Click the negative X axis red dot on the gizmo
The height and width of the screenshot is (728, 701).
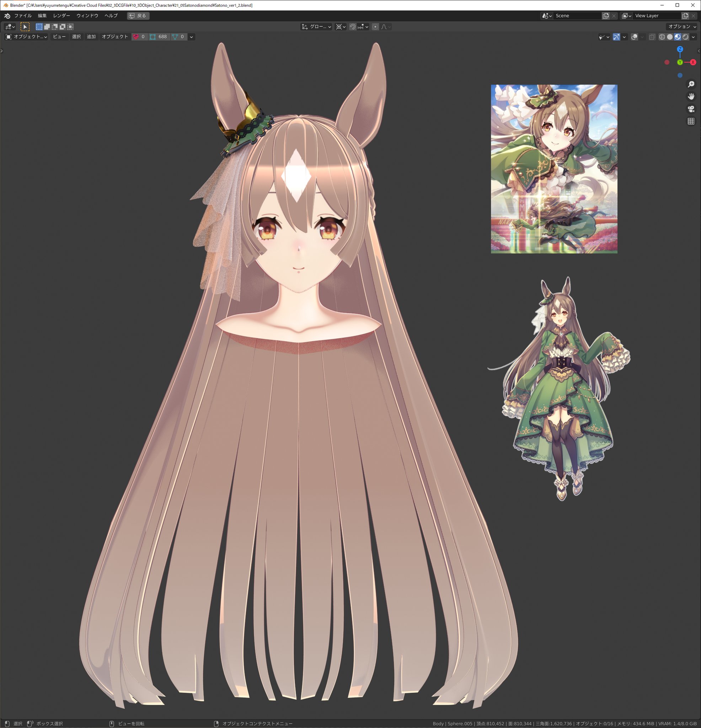[667, 63]
